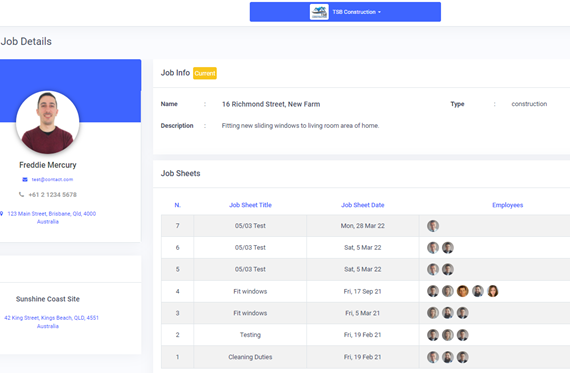This screenshot has width=570, height=373.
Task: Click the Fri, 5 Mar 21 date cell
Action: pyautogui.click(x=362, y=313)
